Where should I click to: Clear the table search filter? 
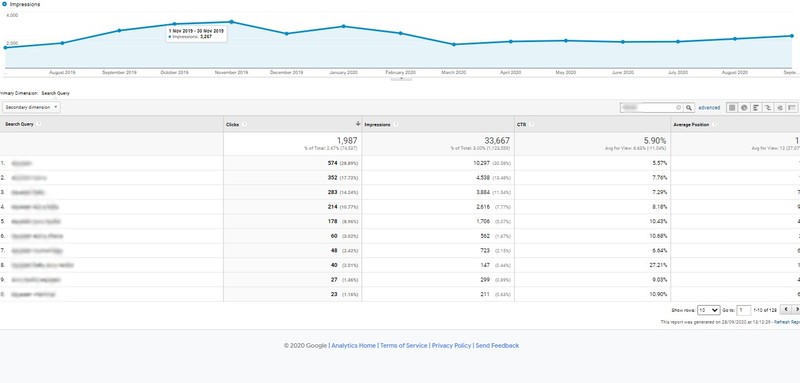pos(679,108)
